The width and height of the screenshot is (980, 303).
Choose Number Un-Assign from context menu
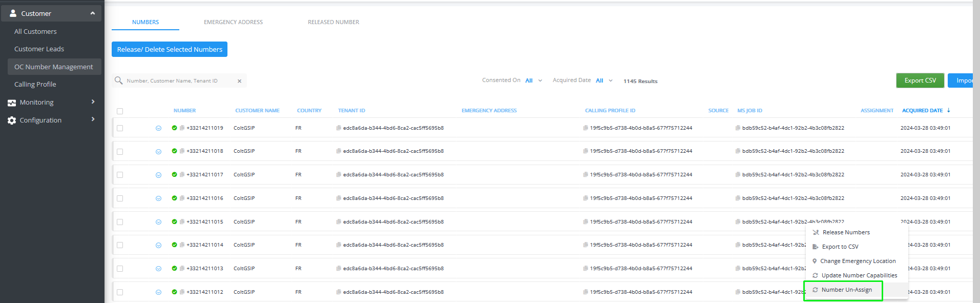coord(846,290)
